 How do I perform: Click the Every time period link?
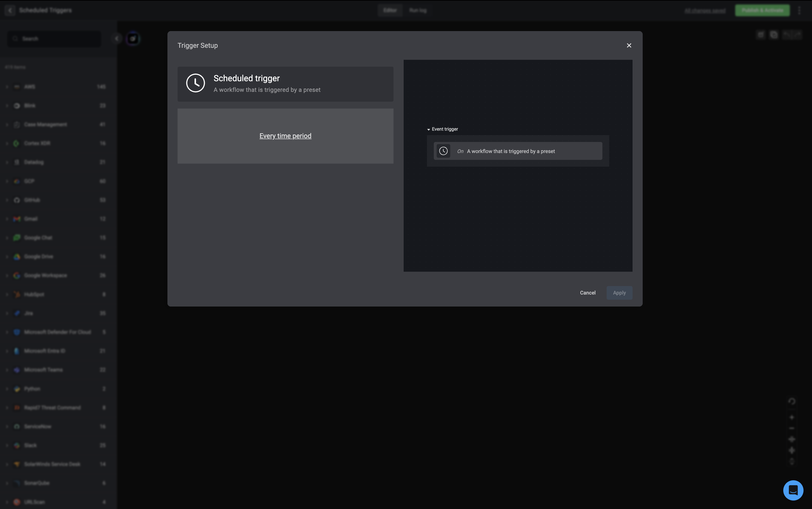(285, 136)
